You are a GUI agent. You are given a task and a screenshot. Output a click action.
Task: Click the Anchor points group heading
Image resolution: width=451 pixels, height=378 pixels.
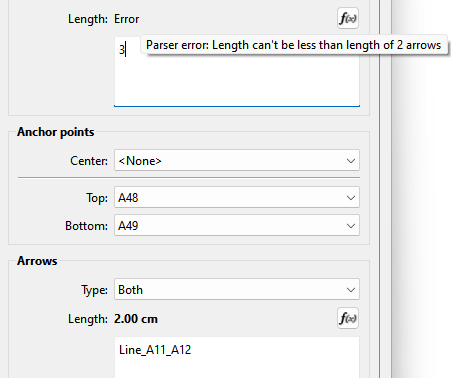[x=56, y=132]
